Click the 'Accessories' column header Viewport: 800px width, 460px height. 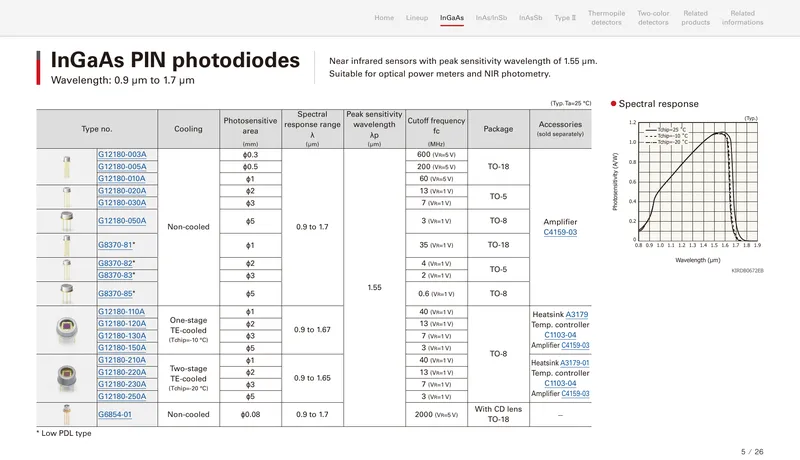560,129
